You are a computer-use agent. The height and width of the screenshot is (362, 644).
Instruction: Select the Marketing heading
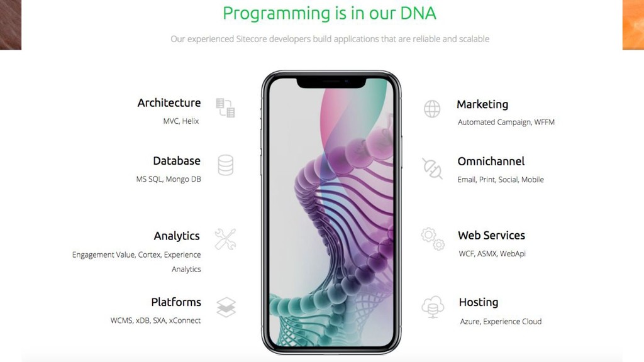pos(482,105)
